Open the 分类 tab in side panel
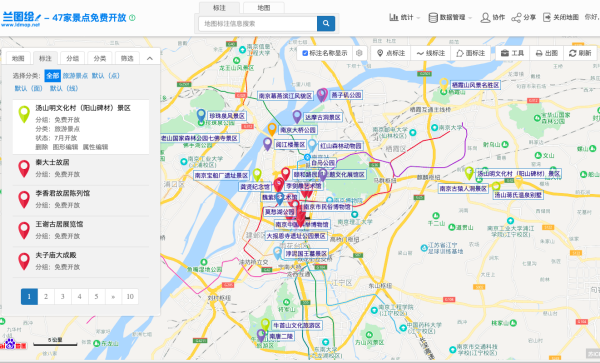Image resolution: width=600 pixels, height=363 pixels. (99, 59)
